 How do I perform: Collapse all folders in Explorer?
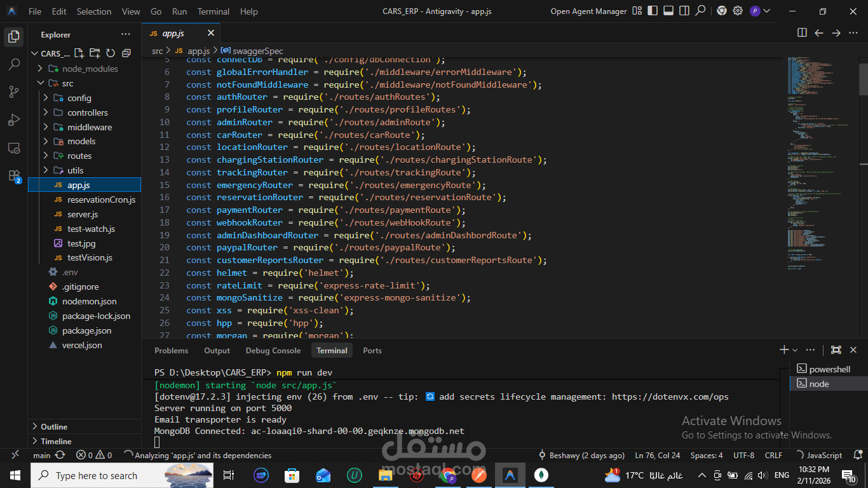[x=126, y=53]
